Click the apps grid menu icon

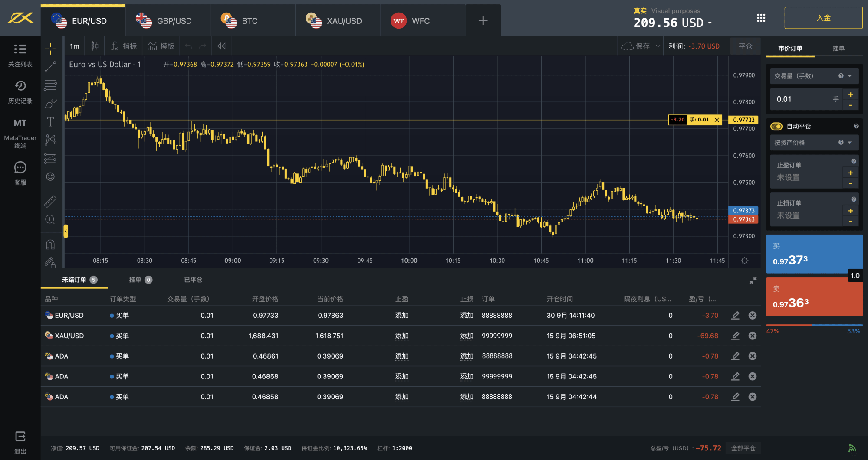pos(761,18)
